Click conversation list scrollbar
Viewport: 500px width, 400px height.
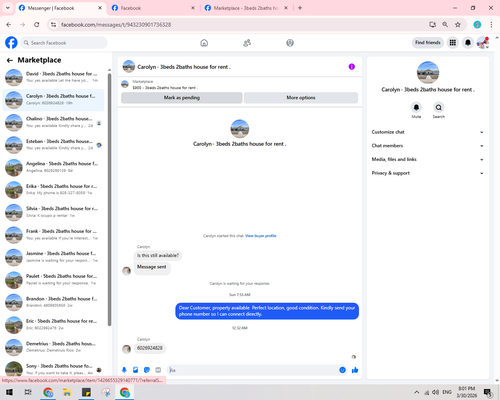click(109, 199)
